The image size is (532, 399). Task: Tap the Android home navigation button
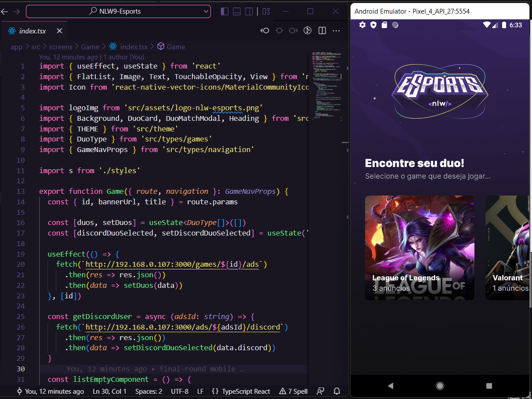440,386
